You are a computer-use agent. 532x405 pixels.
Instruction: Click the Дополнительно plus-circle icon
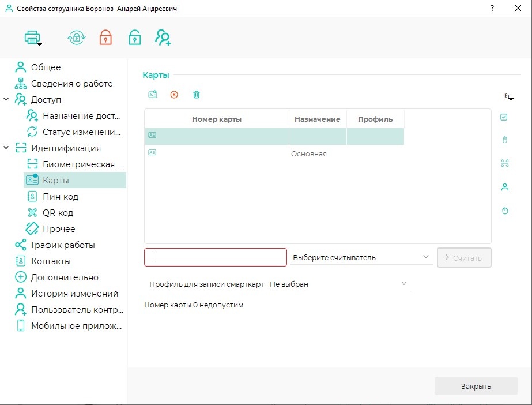pyautogui.click(x=21, y=277)
